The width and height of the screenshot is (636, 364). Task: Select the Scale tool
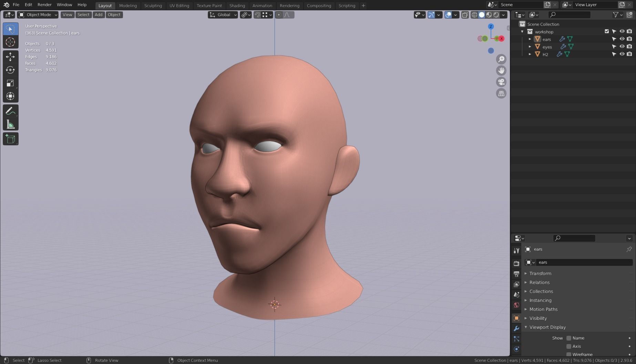[x=10, y=83]
